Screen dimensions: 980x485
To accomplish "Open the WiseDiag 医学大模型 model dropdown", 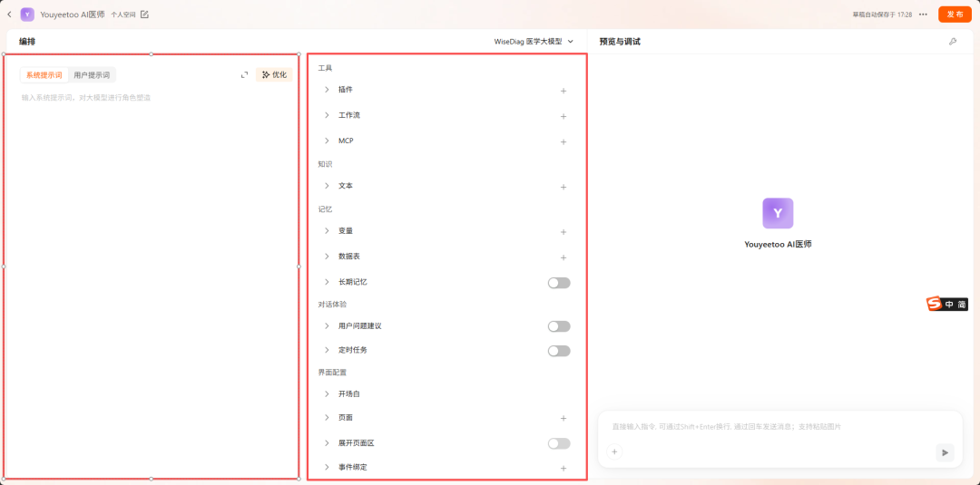I will click(x=534, y=42).
